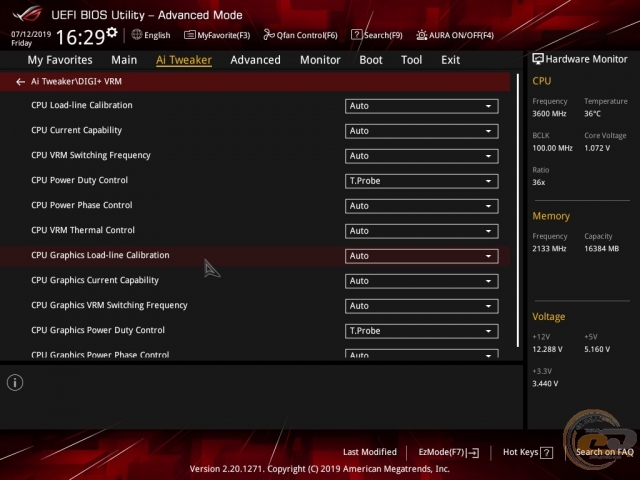Click the settings list scrollbar
Screen dimensions: 640x480
tap(518, 210)
